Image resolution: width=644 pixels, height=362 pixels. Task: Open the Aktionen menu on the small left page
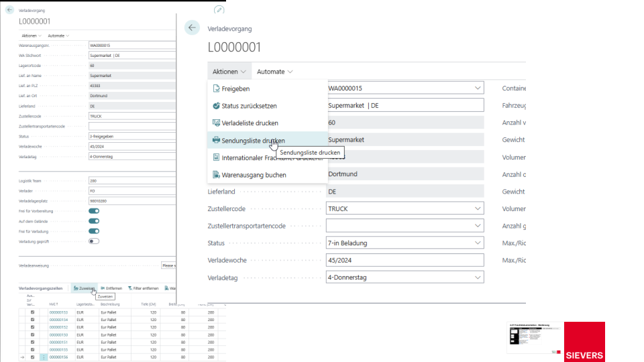pos(32,36)
